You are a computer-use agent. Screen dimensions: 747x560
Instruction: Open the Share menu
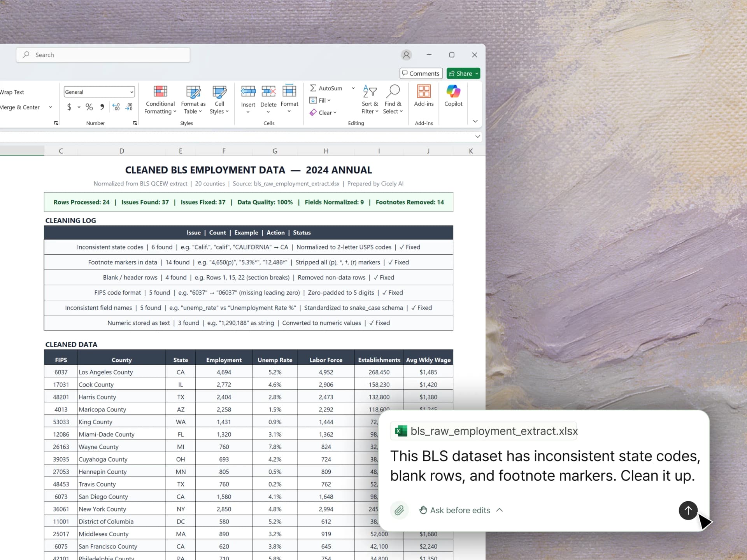pyautogui.click(x=463, y=73)
